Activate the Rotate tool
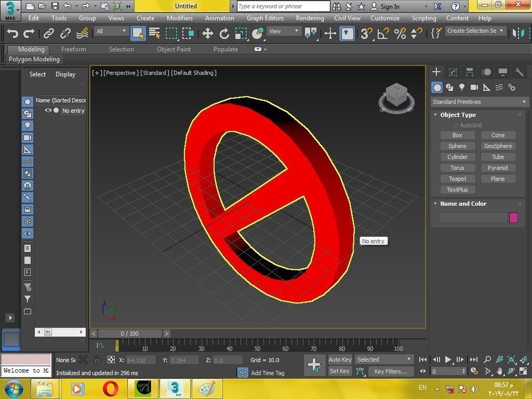 [224, 34]
